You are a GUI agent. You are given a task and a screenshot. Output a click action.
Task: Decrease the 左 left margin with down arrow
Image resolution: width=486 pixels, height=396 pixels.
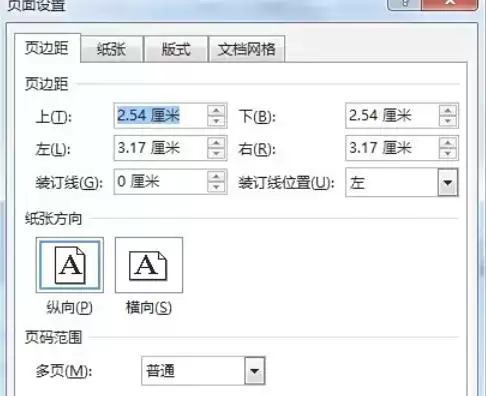216,154
